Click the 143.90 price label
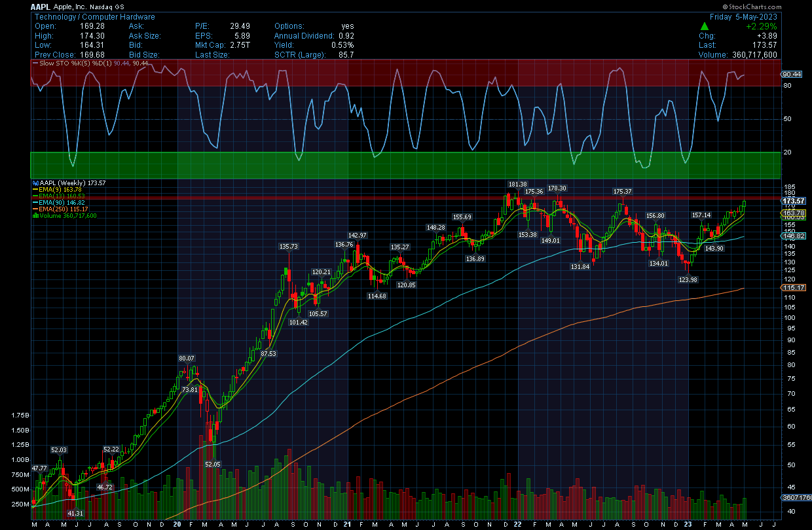Screen dimensions: 812x530 714,249
